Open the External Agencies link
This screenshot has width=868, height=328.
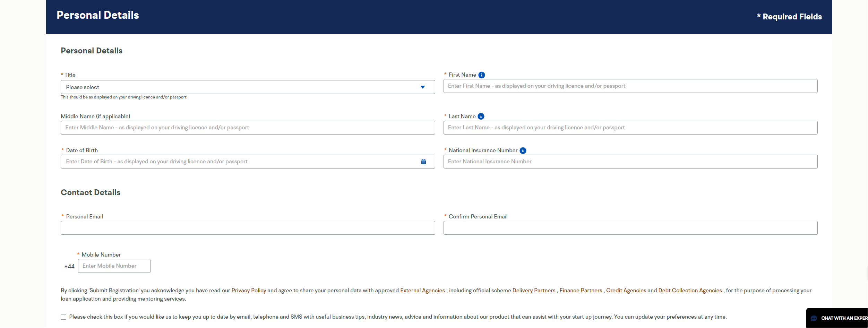click(x=422, y=291)
